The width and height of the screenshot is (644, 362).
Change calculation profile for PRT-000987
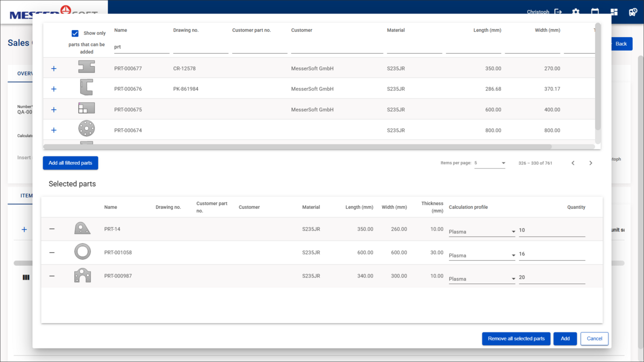pos(481,279)
